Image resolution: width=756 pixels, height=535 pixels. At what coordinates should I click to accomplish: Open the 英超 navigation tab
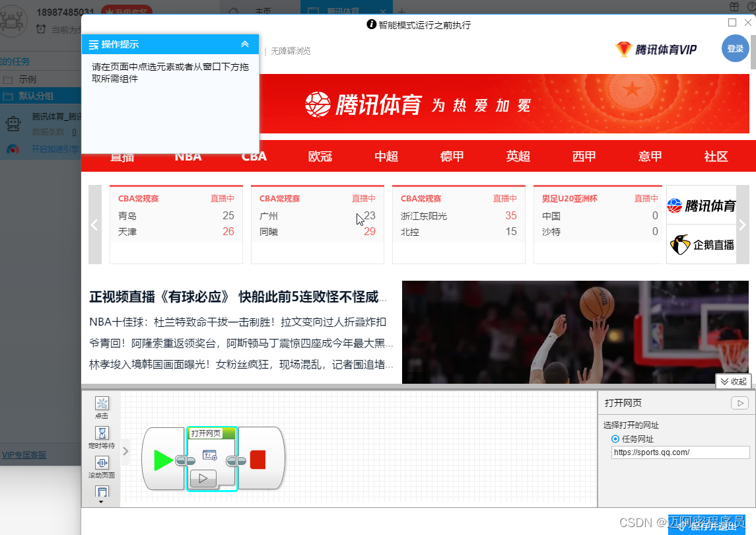[518, 157]
